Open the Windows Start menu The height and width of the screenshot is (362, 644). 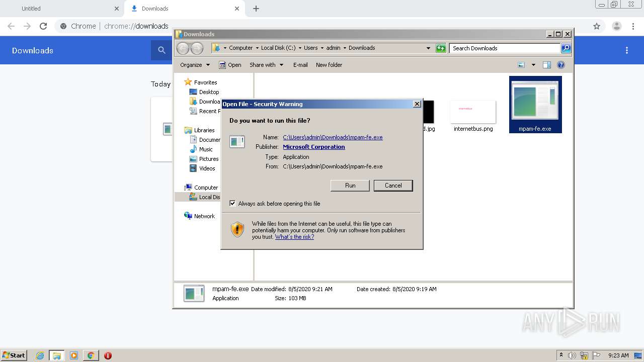pyautogui.click(x=14, y=355)
